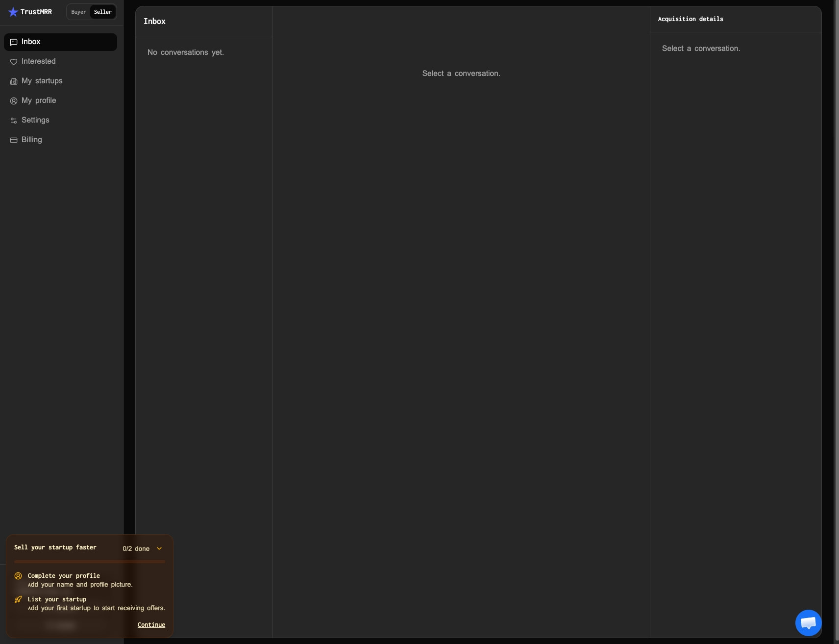Click the My profile person icon
The width and height of the screenshot is (839, 644).
point(14,101)
